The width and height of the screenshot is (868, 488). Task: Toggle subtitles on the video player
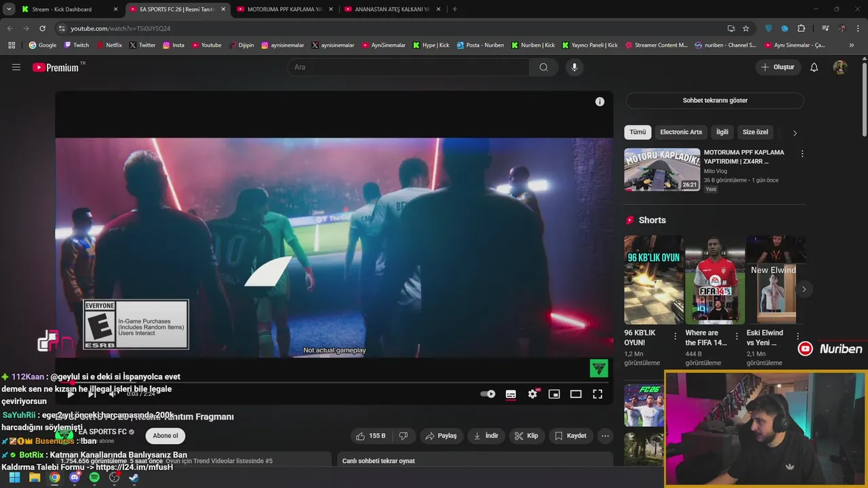[511, 394]
